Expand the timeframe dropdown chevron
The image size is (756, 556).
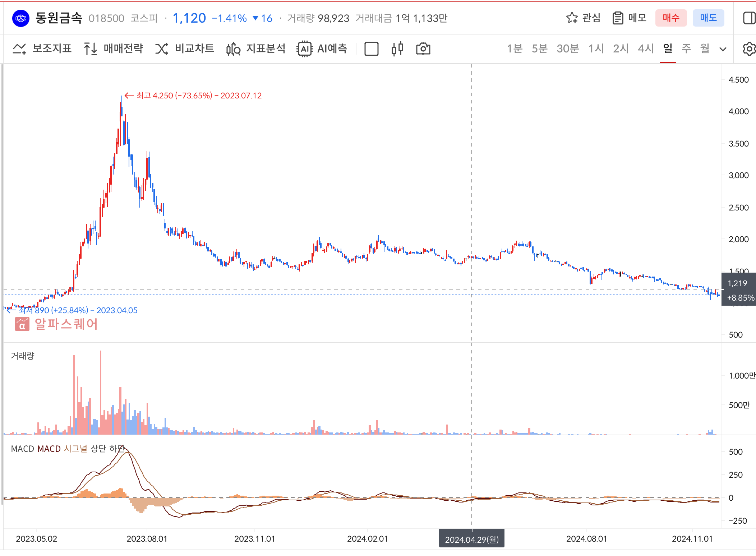723,49
